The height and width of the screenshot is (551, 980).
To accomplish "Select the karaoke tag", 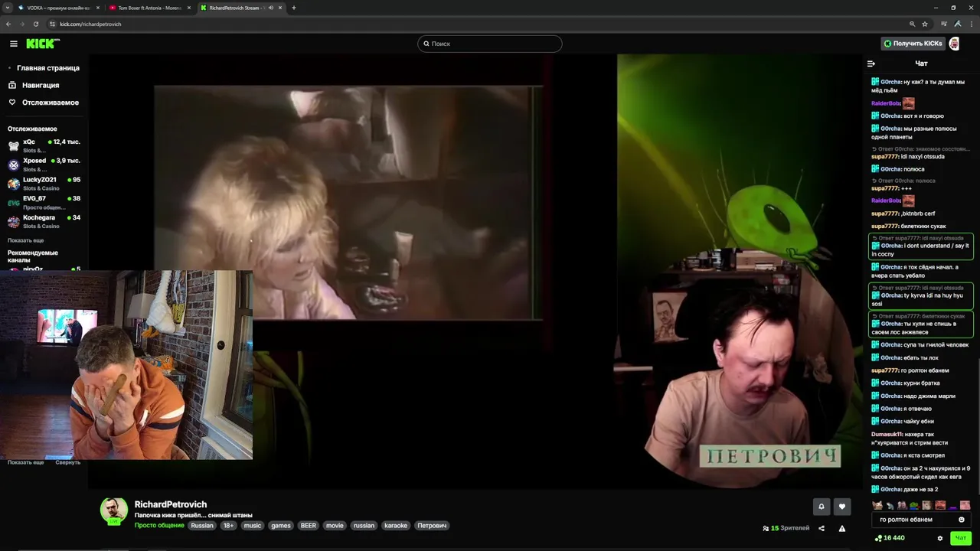I will pyautogui.click(x=396, y=526).
